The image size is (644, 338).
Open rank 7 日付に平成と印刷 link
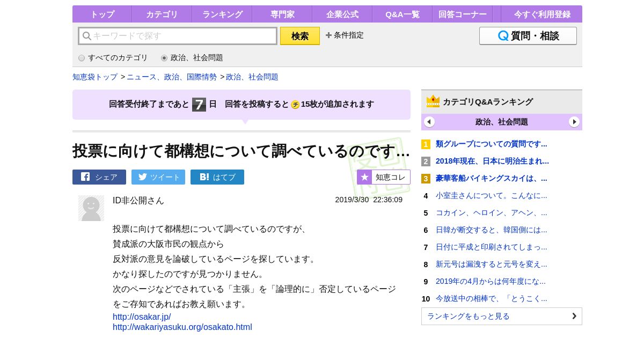tap(492, 247)
